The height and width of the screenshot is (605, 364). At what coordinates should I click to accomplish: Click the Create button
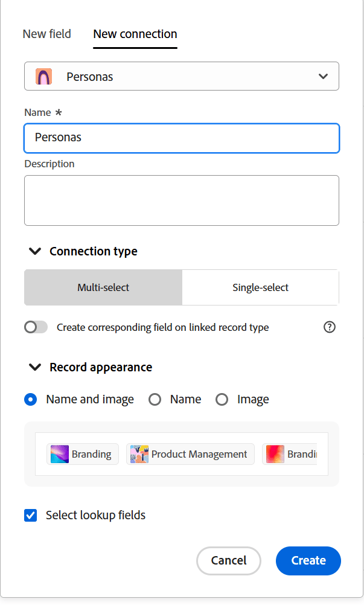(308, 560)
